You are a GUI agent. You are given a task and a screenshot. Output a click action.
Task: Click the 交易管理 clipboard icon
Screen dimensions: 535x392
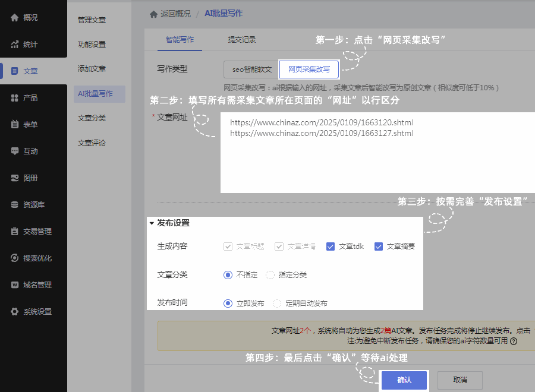point(14,232)
